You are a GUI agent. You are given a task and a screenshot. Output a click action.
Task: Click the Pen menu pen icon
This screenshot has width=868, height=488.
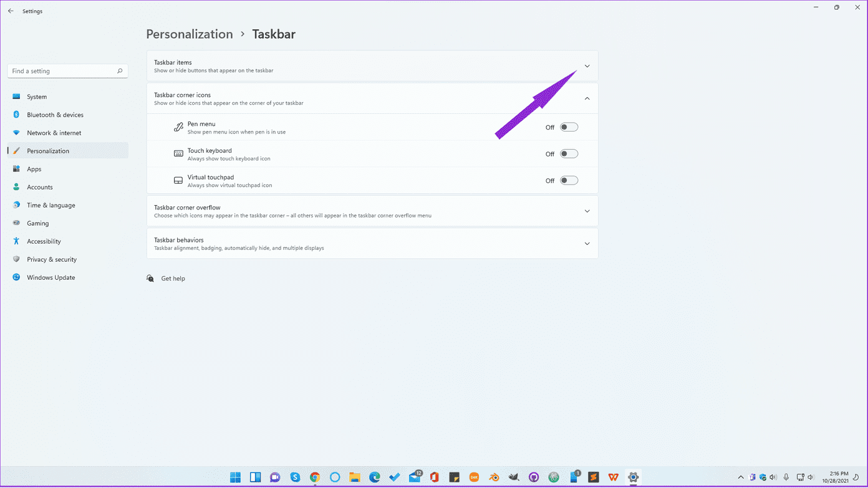[x=178, y=127]
